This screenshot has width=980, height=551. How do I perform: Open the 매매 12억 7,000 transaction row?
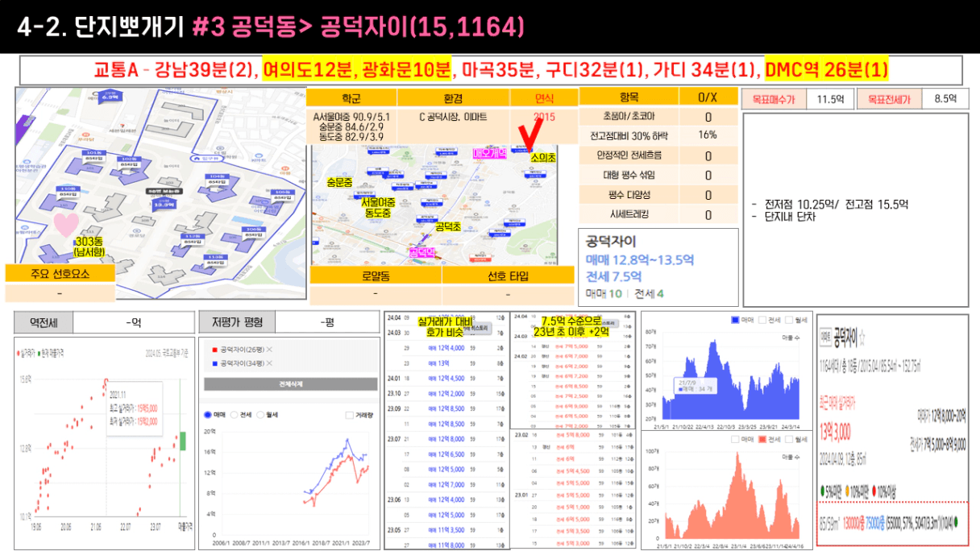pyautogui.click(x=446, y=485)
